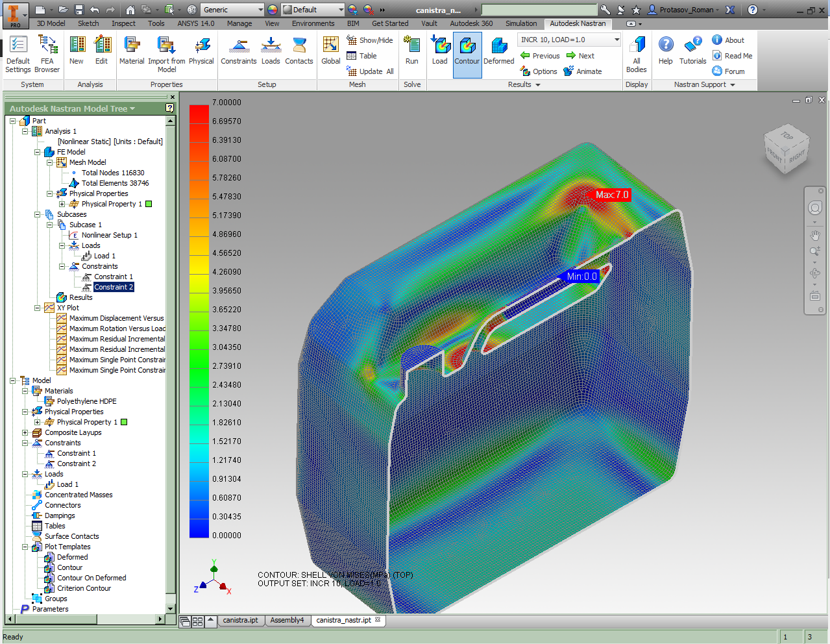Select the Pan tool in navigation bar
Screen dimensions: 830x644
click(814, 236)
